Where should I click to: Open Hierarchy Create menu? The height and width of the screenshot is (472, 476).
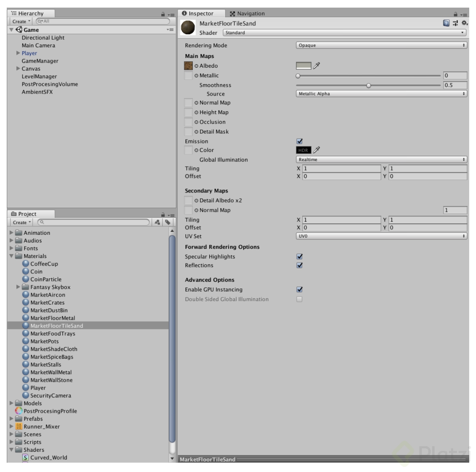tap(21, 21)
